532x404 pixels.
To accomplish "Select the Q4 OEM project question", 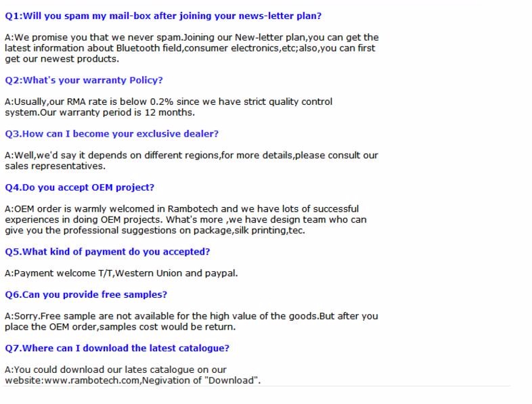I will (80, 187).
